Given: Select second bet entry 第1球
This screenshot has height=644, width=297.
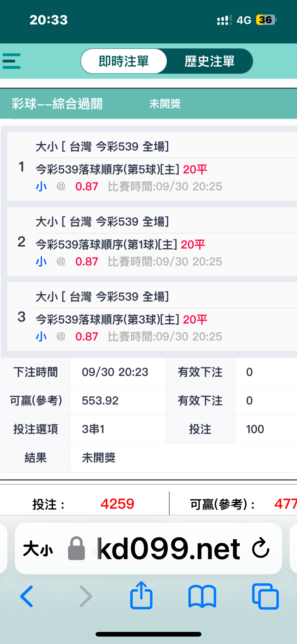Looking at the screenshot, I should click(x=152, y=242).
